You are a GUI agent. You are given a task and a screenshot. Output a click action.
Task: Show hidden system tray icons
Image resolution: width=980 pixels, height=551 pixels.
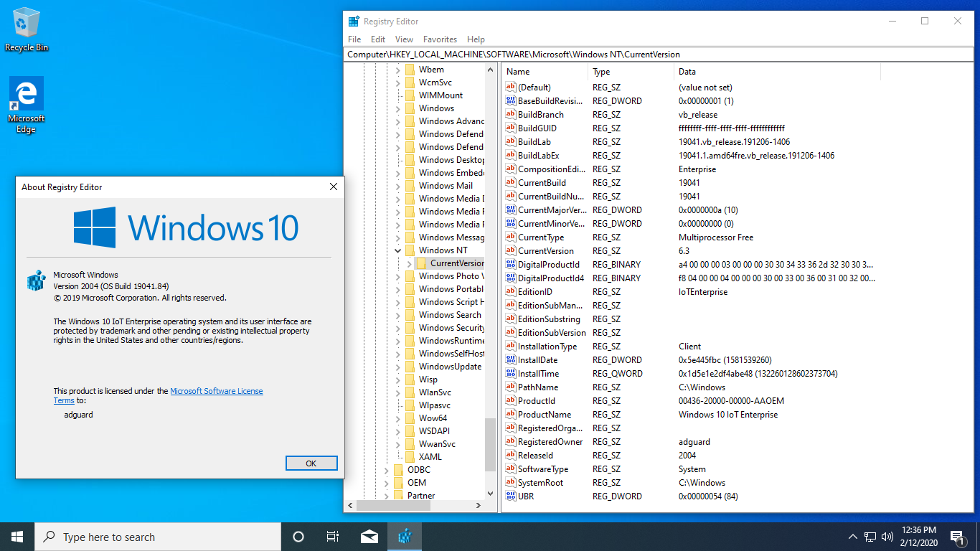853,537
